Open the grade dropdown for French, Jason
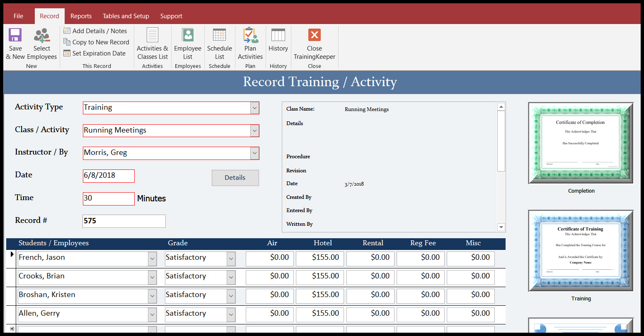The image size is (644, 336). pos(230,258)
